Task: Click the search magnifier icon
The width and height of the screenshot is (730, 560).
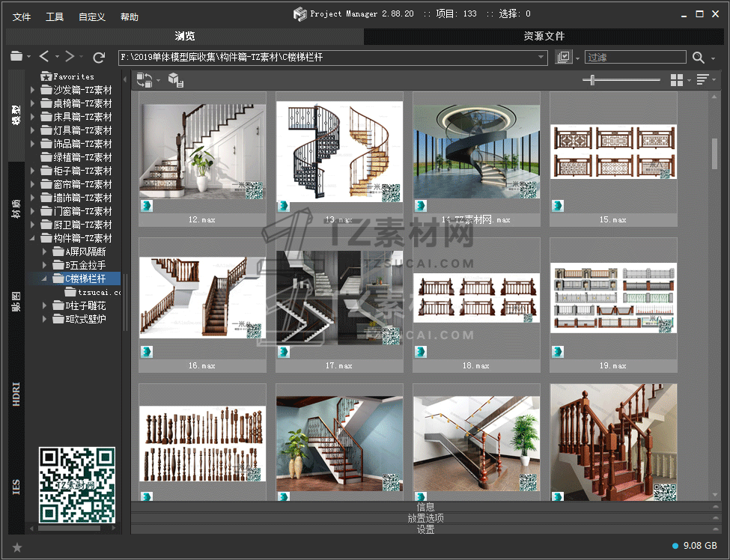Action: [698, 58]
